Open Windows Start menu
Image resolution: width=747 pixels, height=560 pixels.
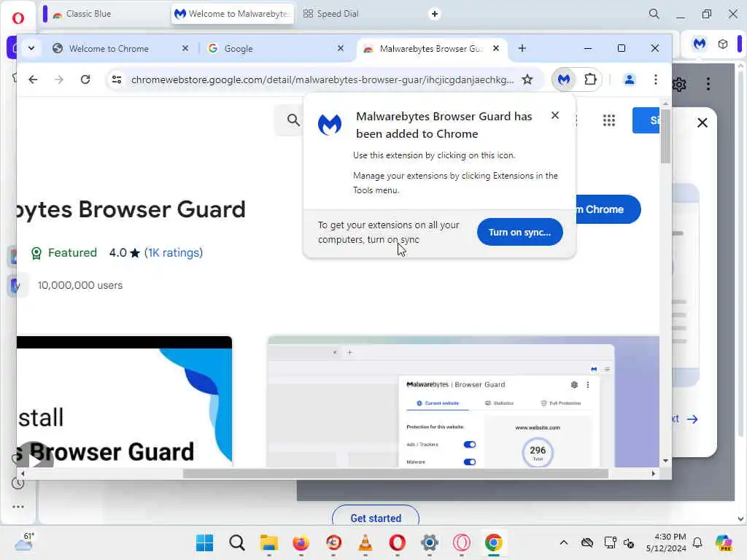coord(205,542)
